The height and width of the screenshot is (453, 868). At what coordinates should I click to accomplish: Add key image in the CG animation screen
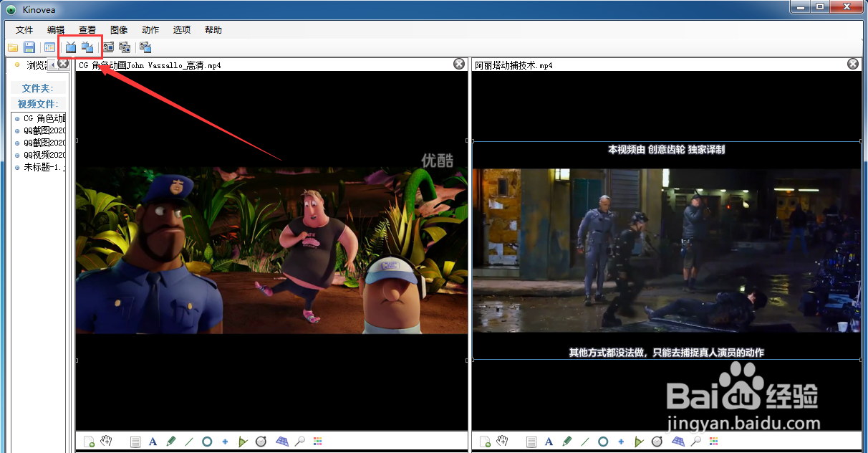point(89,442)
